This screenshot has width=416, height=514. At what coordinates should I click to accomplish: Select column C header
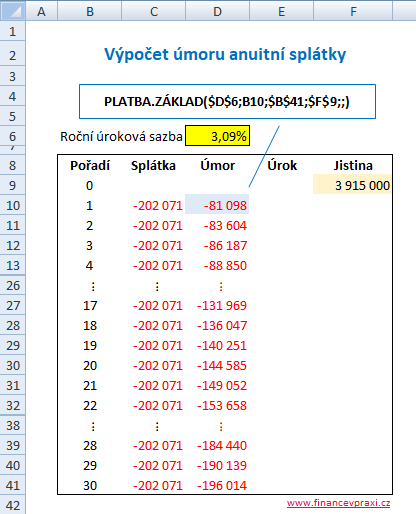coord(153,11)
